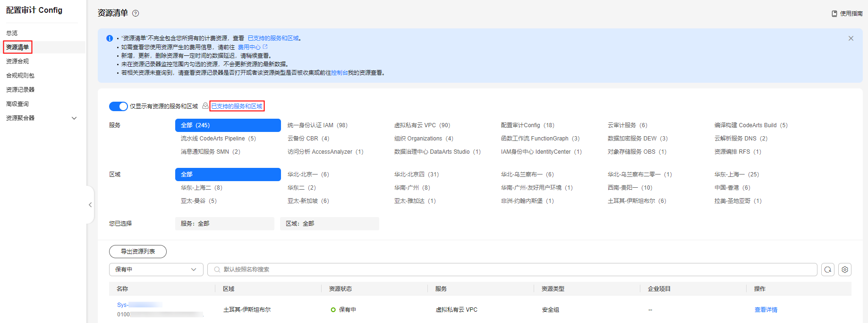
Task: Select region 华南-广州 (8)
Action: pyautogui.click(x=412, y=188)
